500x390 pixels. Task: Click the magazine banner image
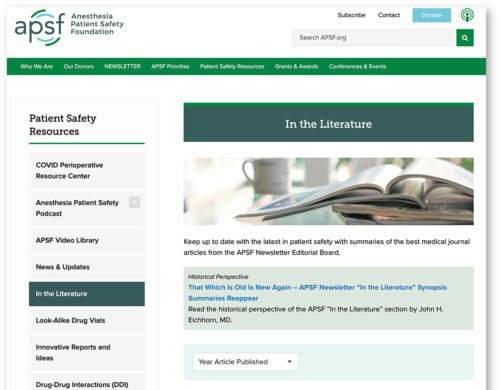click(329, 191)
